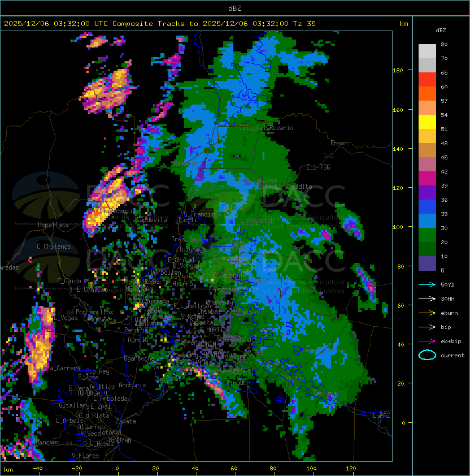Click the 'Tulumaya' place label

[193, 249]
